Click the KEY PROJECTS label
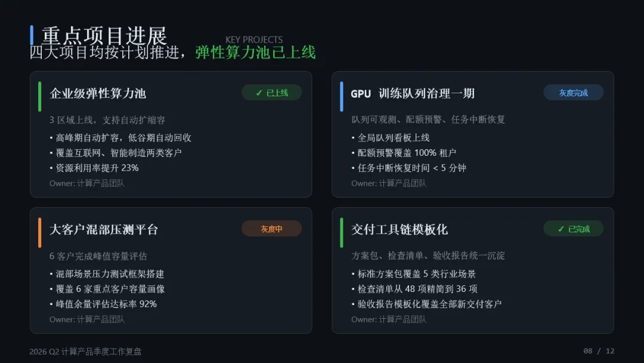Screen dimensions: 644x363 (254, 39)
